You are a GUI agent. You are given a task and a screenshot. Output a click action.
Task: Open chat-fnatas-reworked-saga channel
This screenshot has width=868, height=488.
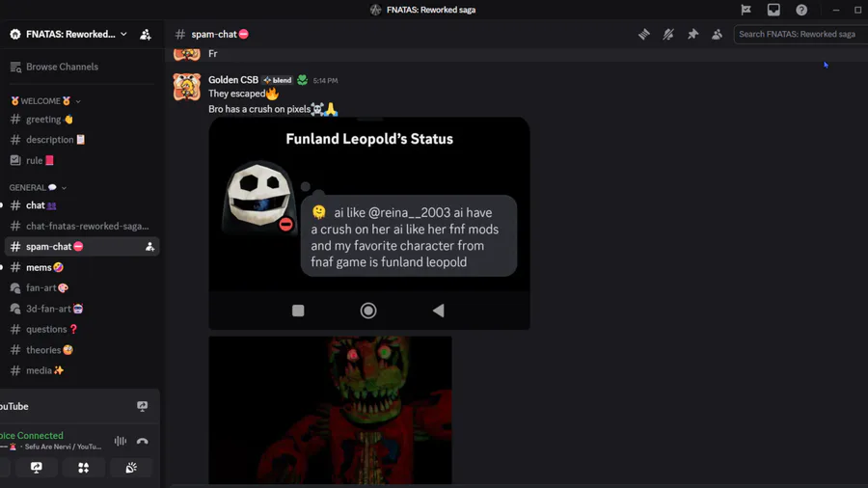click(x=81, y=226)
